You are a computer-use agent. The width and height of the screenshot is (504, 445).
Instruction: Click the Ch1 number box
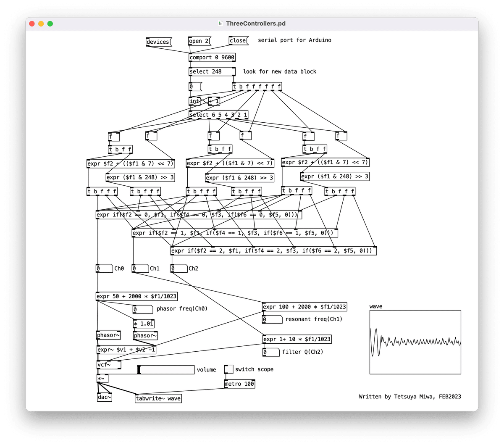140,269
